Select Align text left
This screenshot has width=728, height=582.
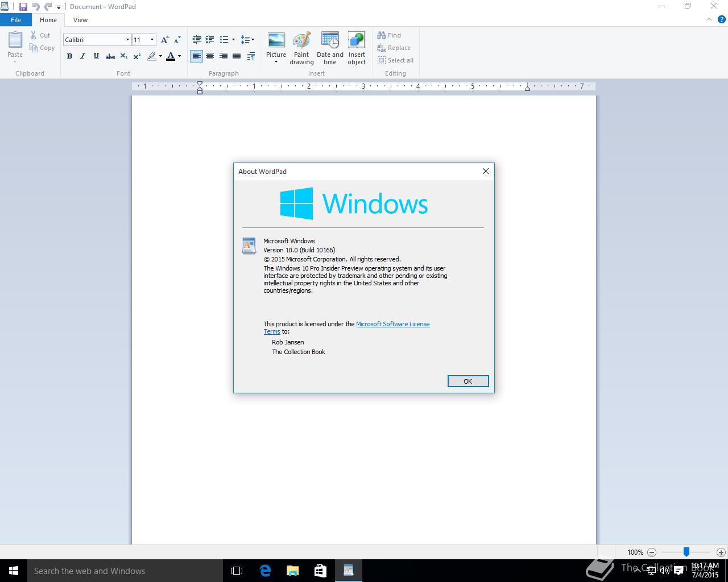click(196, 56)
